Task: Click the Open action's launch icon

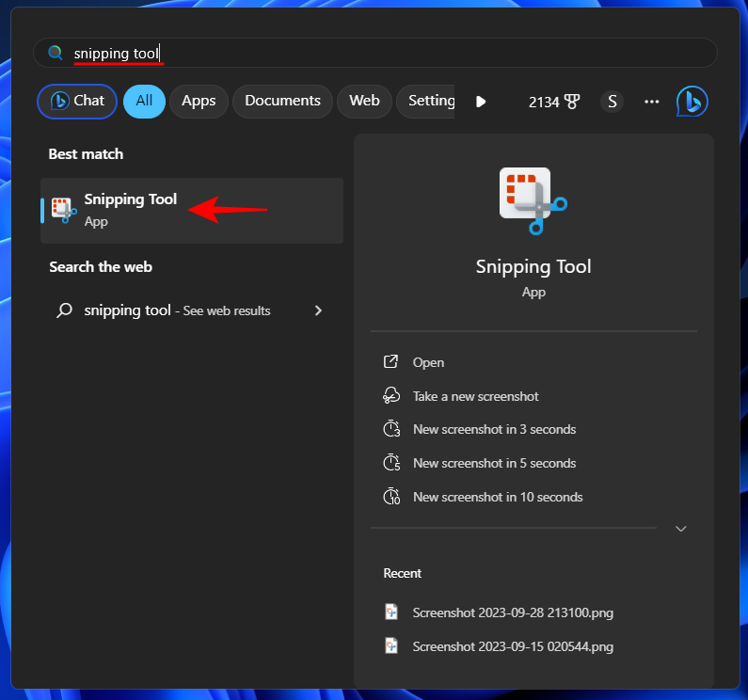Action: [x=390, y=361]
